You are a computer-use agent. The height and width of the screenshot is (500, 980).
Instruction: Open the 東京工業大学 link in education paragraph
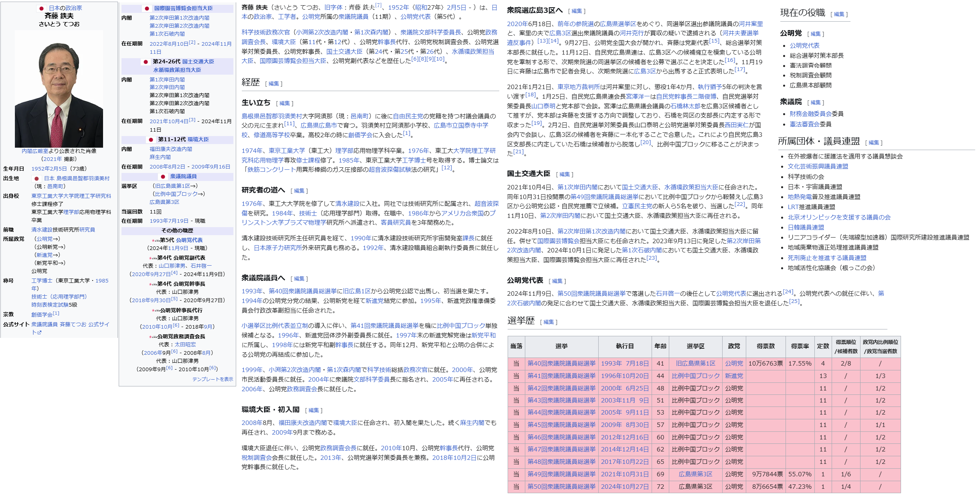(x=286, y=151)
